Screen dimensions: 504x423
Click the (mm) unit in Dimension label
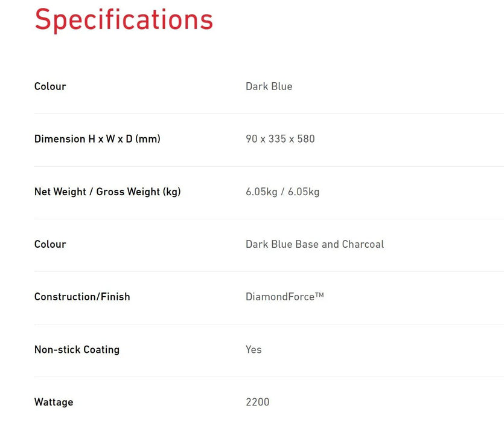pos(148,139)
